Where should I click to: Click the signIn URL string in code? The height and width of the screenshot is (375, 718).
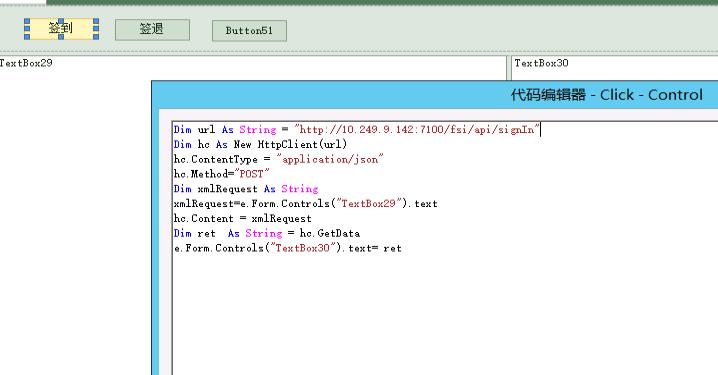point(417,130)
